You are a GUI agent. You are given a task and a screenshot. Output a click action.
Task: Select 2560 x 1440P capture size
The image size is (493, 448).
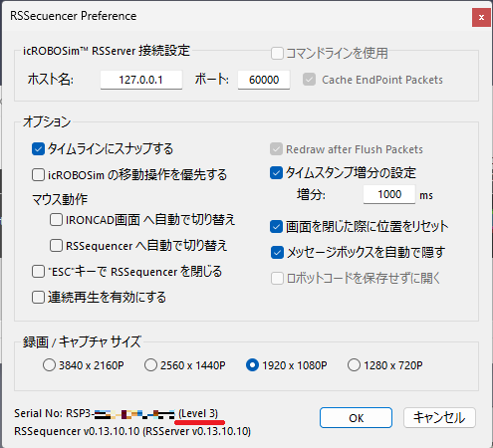150,365
